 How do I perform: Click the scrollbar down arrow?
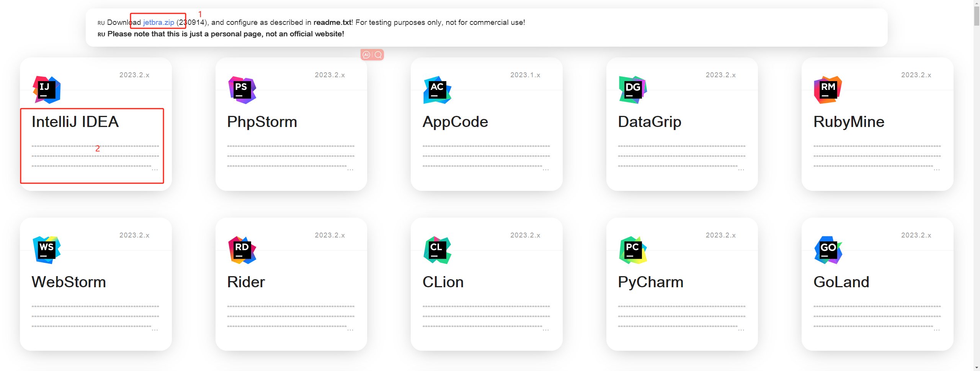pos(977,367)
